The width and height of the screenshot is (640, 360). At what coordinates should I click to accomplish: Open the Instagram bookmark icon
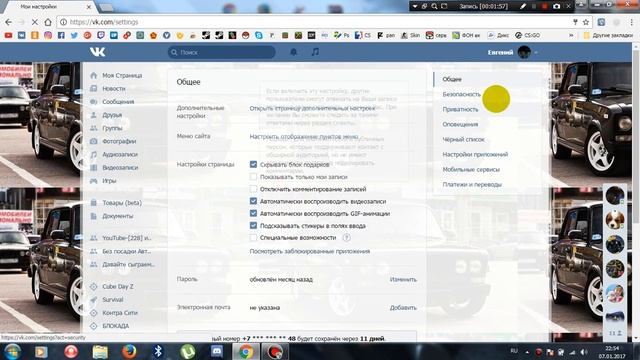tap(48, 36)
